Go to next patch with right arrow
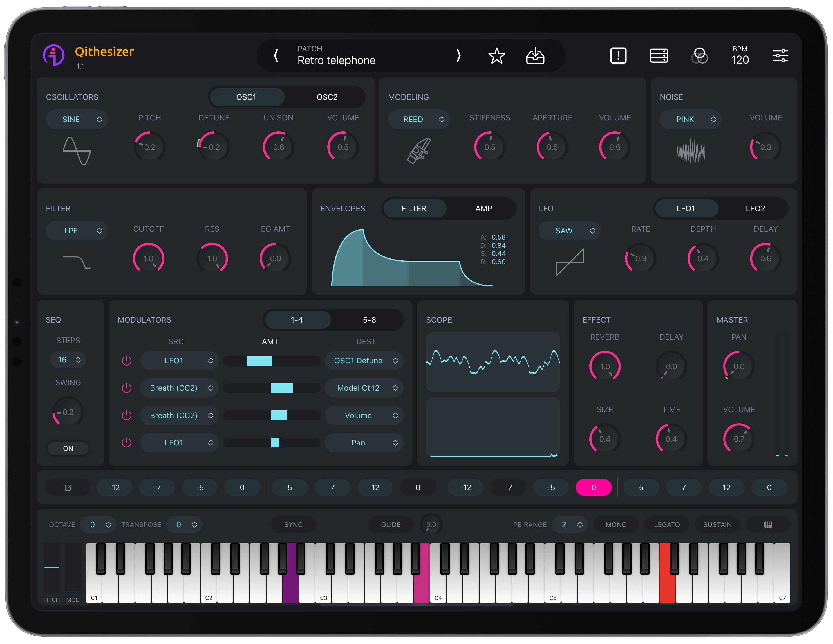Screen dimensions: 833x644 pyautogui.click(x=458, y=56)
